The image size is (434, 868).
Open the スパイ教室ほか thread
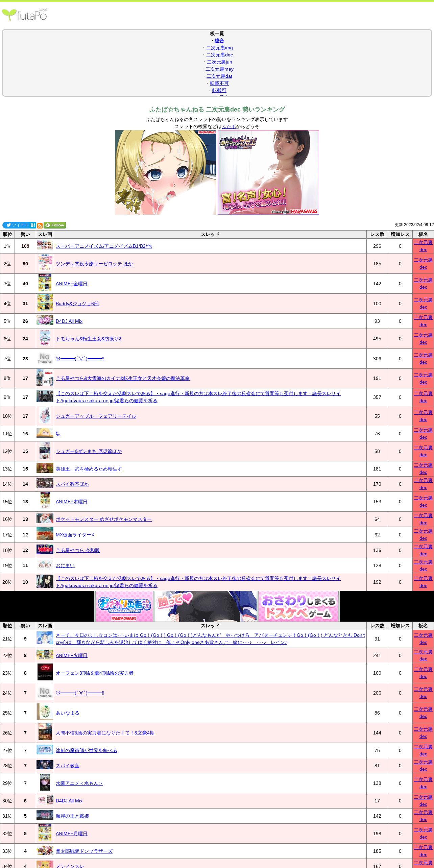coord(72,484)
